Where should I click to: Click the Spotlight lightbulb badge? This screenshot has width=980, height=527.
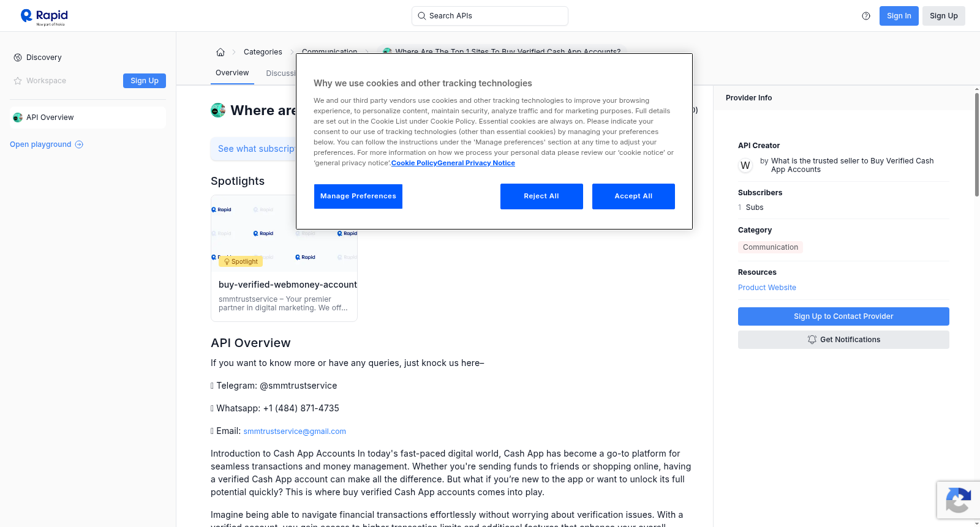coord(241,261)
